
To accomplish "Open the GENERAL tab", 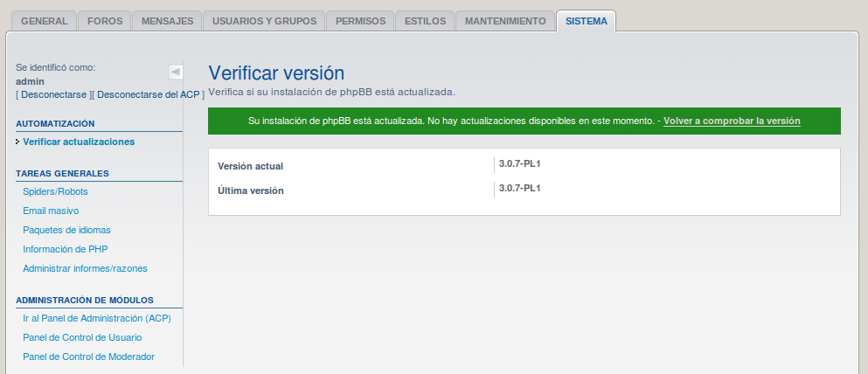I will tap(45, 21).
